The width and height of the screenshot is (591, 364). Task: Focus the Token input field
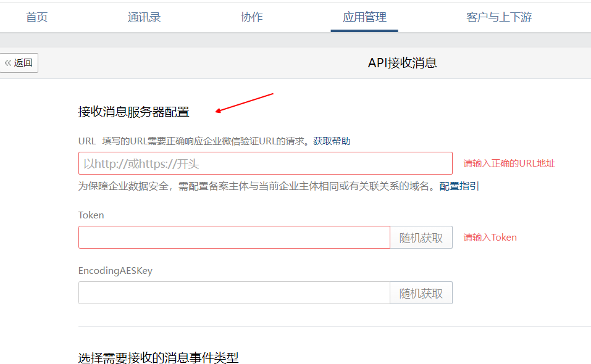[x=234, y=237]
